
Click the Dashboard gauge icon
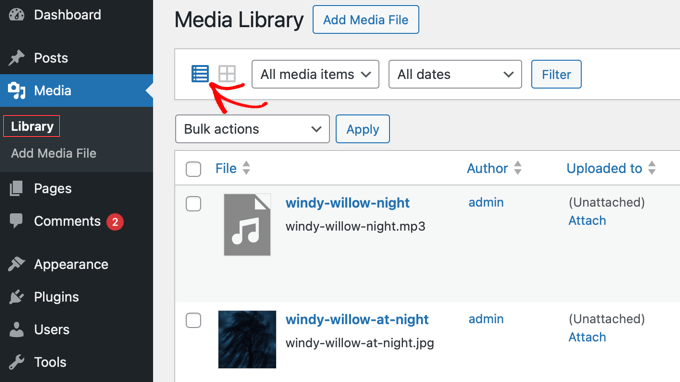click(16, 14)
